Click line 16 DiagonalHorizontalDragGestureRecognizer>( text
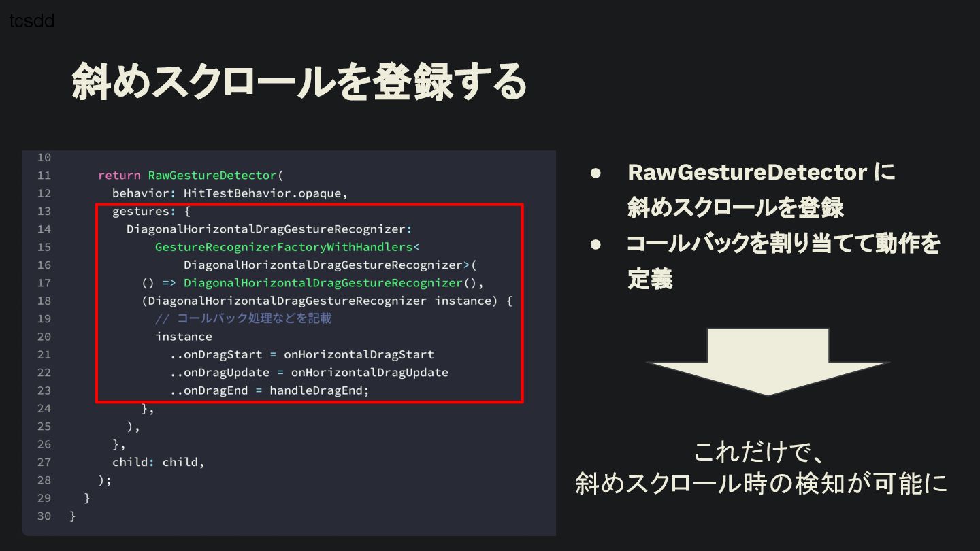980x551 pixels. pyautogui.click(x=330, y=265)
